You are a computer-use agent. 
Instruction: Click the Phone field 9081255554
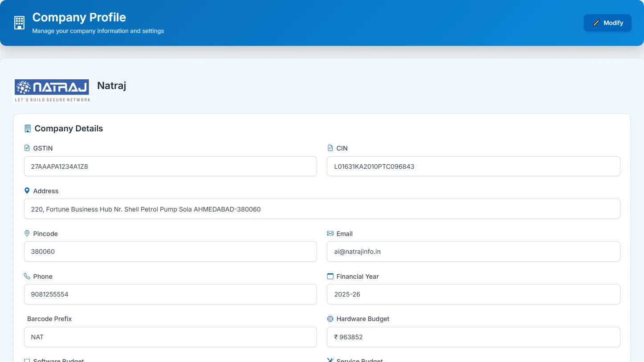[x=171, y=294]
